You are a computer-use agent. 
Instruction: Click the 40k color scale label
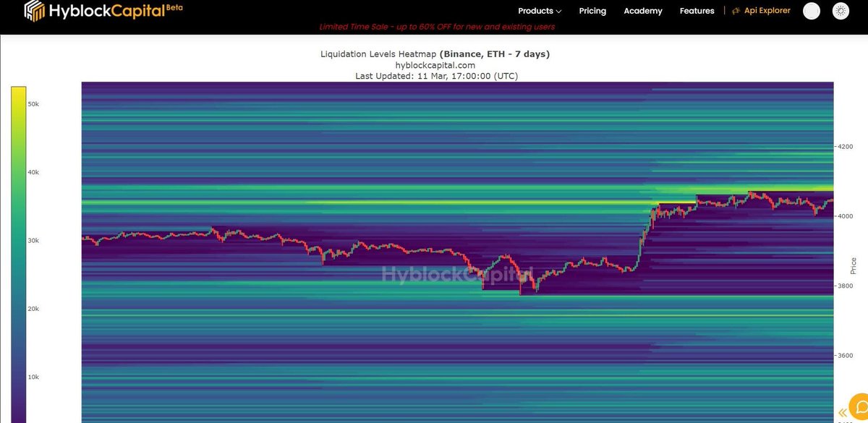click(33, 172)
